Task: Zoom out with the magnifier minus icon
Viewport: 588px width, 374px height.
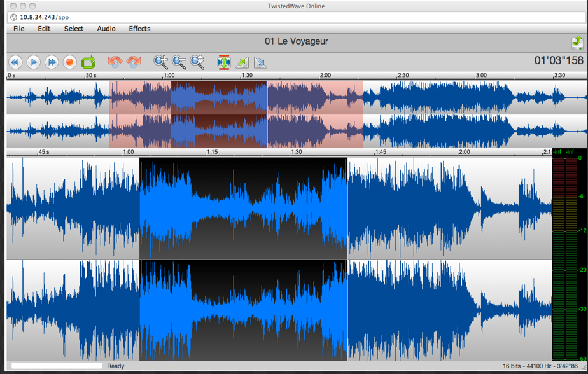Action: (x=179, y=62)
